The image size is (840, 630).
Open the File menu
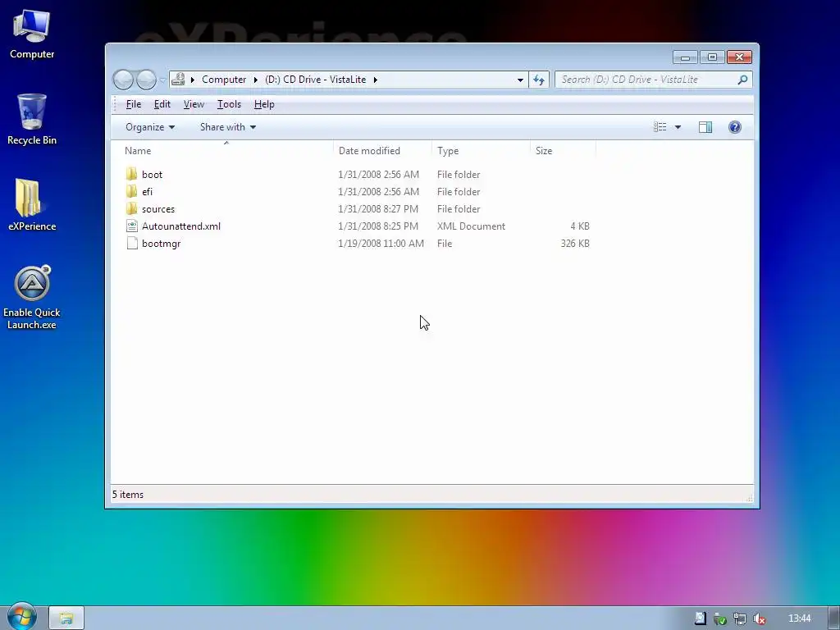click(134, 104)
